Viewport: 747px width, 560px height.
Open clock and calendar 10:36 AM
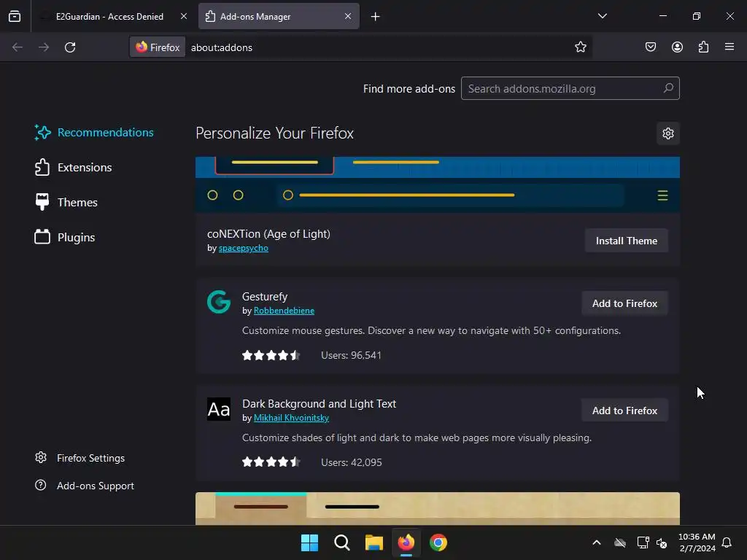click(x=697, y=542)
